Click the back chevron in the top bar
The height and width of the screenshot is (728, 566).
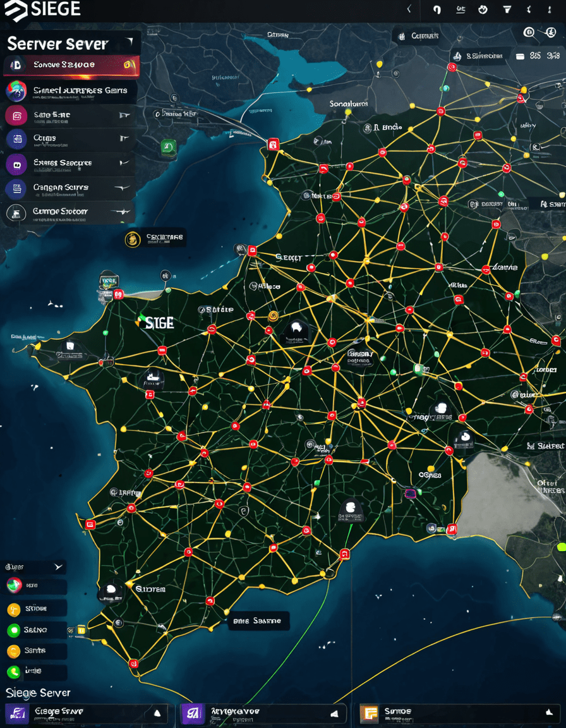point(409,9)
